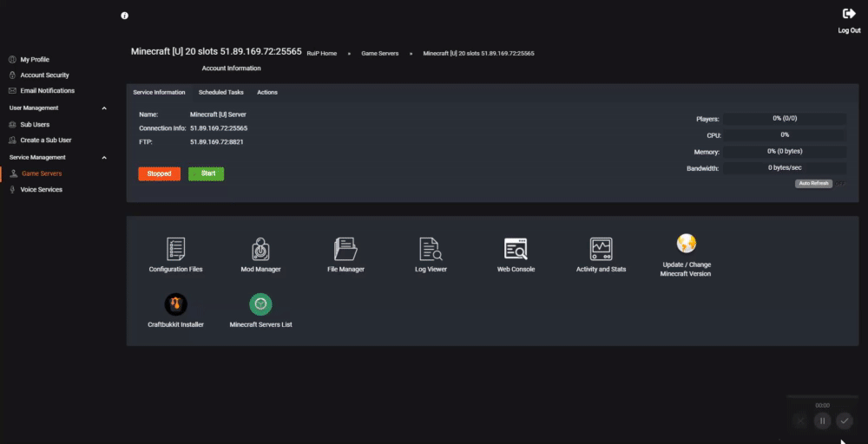Click the Email Notifications envelope icon

(12, 91)
